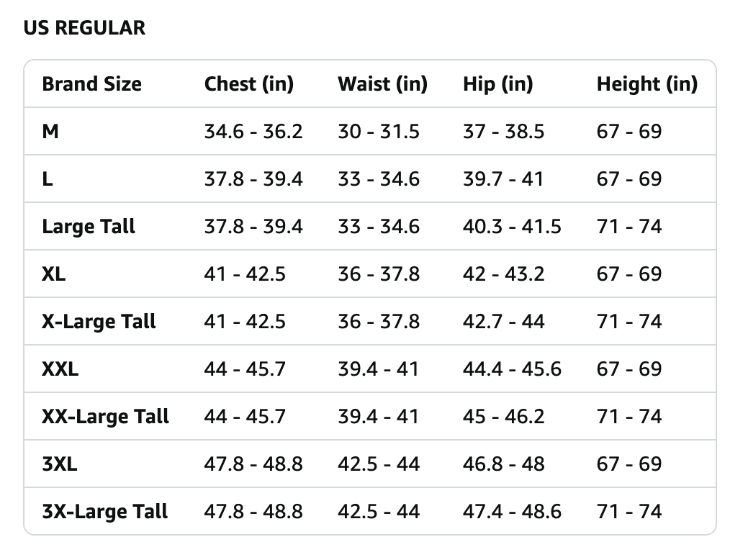
Task: Click the XL size row label
Action: click(53, 274)
